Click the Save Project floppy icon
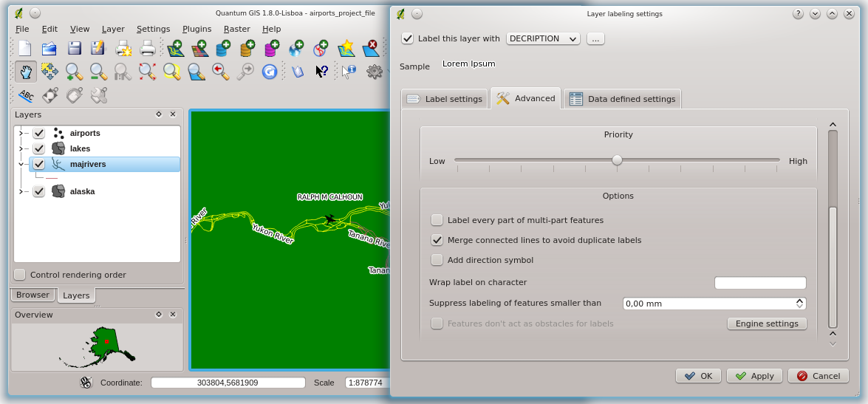 pos(74,49)
